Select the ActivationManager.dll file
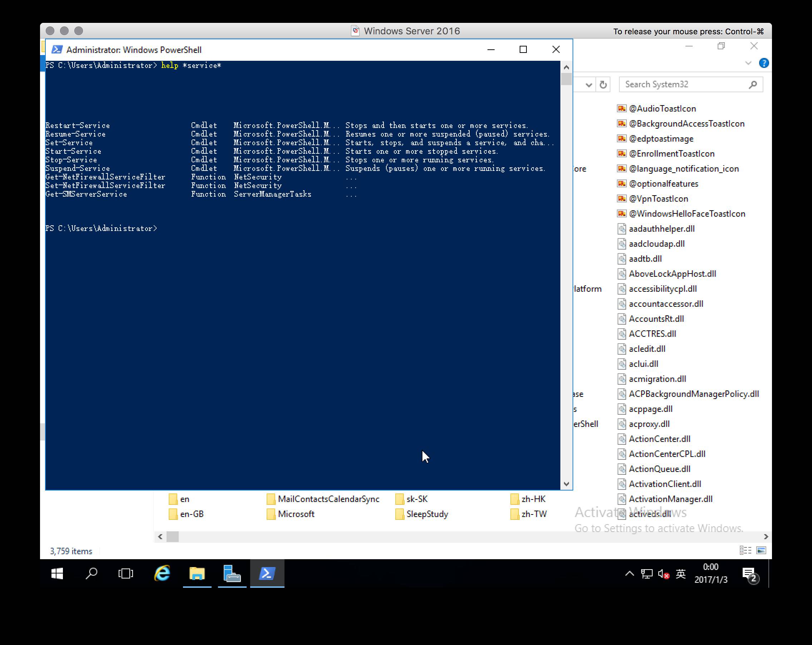Screen dimensions: 812x645 tap(665, 499)
